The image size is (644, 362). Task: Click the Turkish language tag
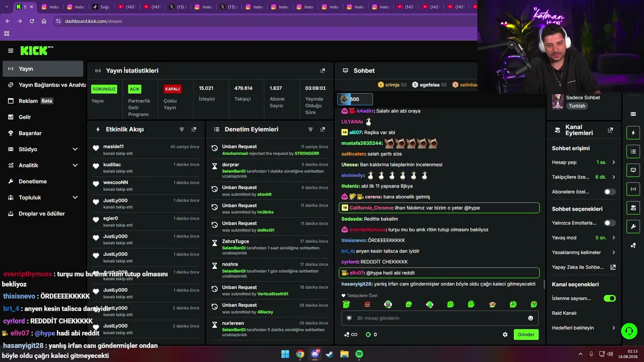pos(577,106)
